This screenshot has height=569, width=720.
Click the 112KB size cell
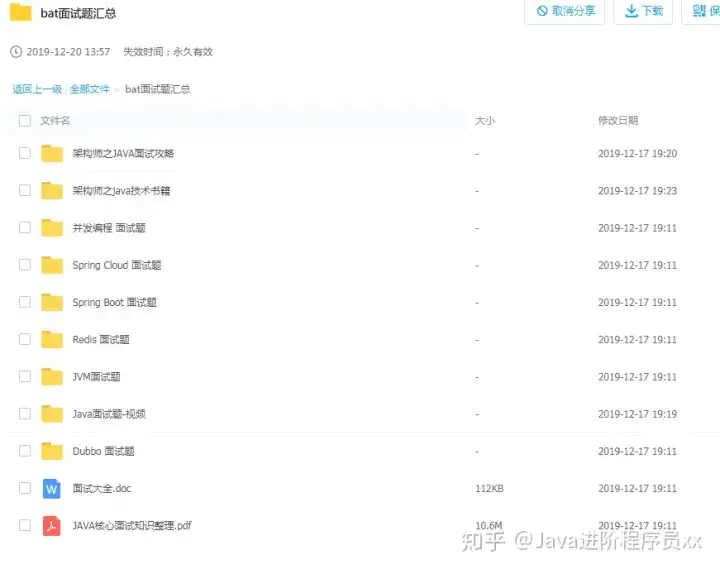(489, 489)
